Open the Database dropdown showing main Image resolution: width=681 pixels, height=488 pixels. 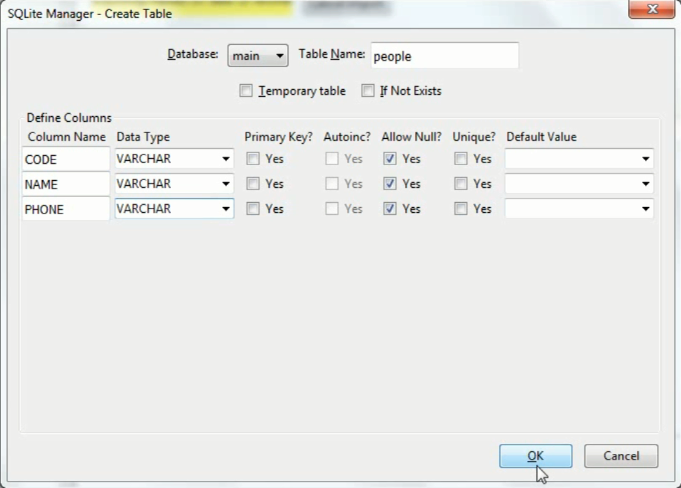(x=258, y=56)
